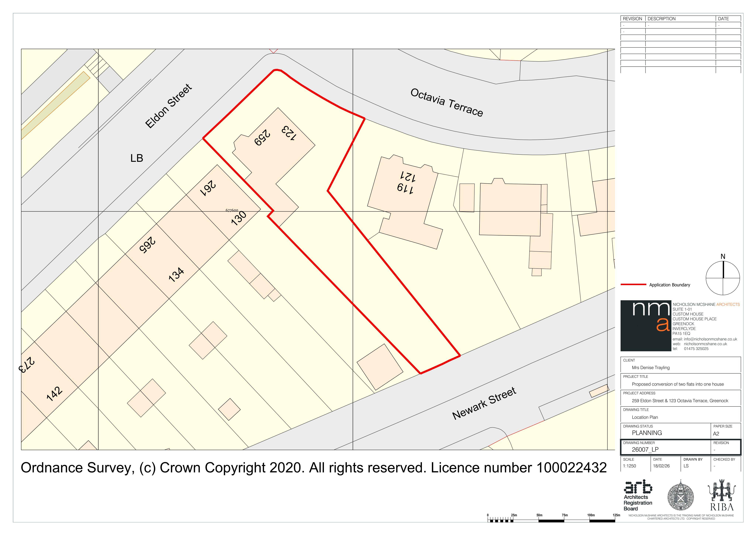Click house number 259 on the map
The width and height of the screenshot is (756, 535).
pos(262,138)
